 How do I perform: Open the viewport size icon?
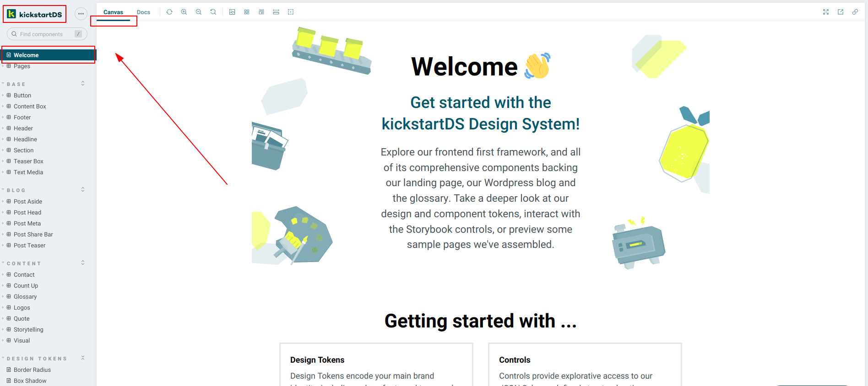click(261, 12)
